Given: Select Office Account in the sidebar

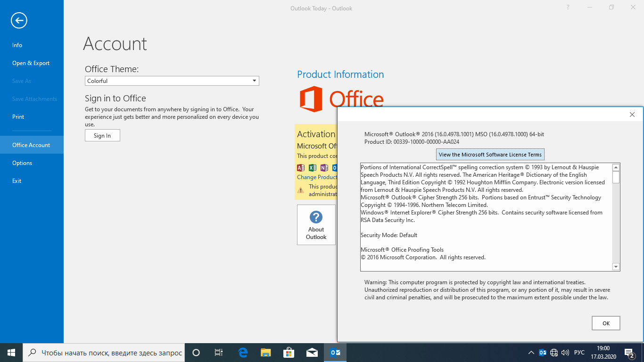Looking at the screenshot, I should pos(32,145).
